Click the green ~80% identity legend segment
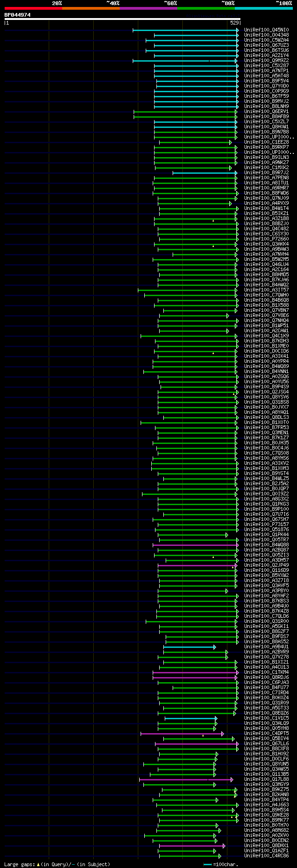This screenshot has width=297, height=868. pos(206,8)
